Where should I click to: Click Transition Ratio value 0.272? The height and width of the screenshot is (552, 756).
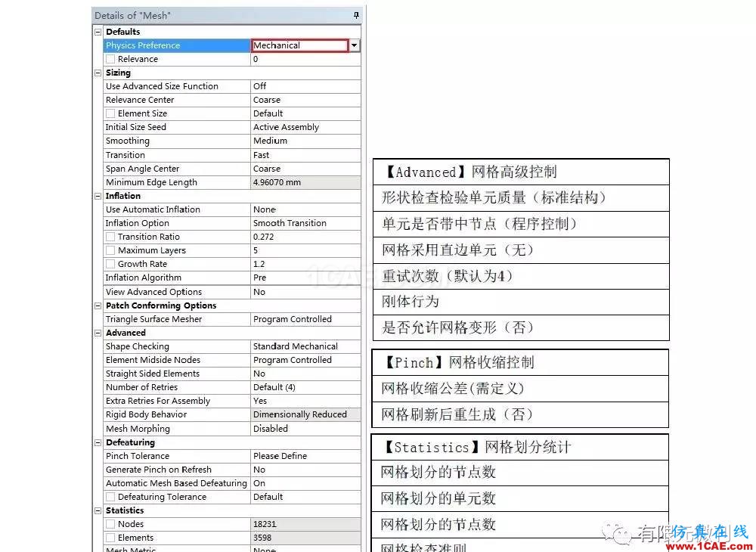pyautogui.click(x=305, y=237)
